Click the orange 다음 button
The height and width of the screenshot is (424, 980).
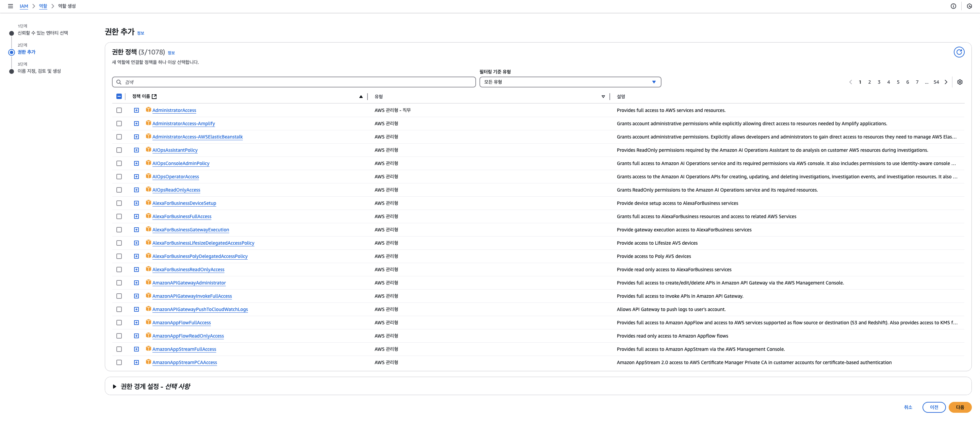(960, 407)
